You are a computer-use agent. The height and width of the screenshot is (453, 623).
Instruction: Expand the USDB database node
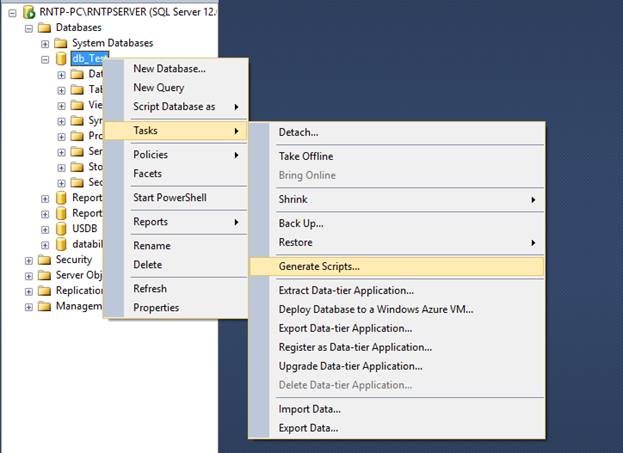[x=45, y=230]
